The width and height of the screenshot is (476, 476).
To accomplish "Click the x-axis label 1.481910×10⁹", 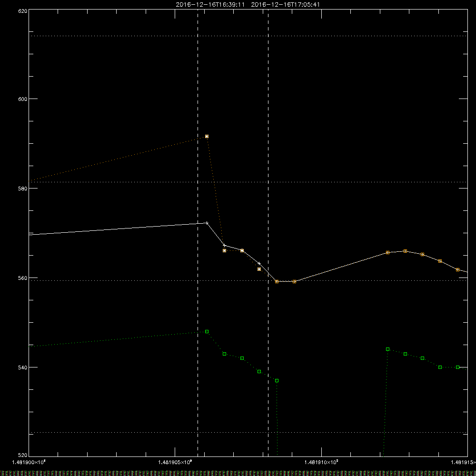I will click(x=321, y=462).
